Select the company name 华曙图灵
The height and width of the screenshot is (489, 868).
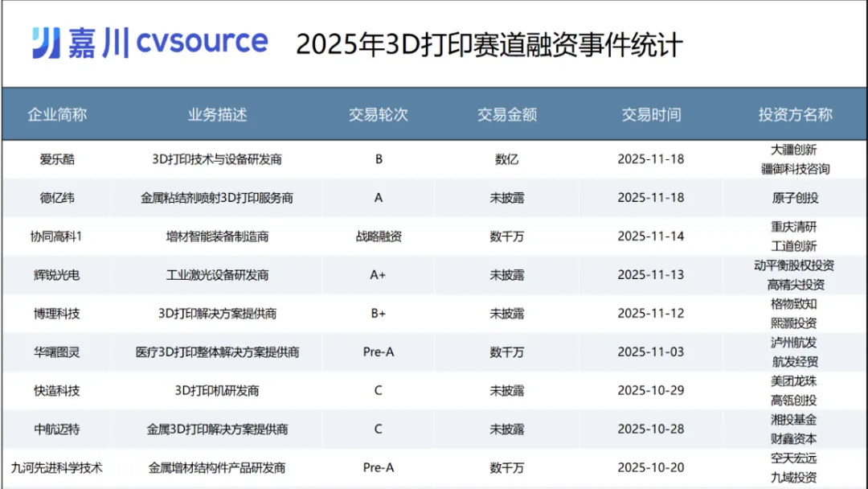click(x=57, y=352)
